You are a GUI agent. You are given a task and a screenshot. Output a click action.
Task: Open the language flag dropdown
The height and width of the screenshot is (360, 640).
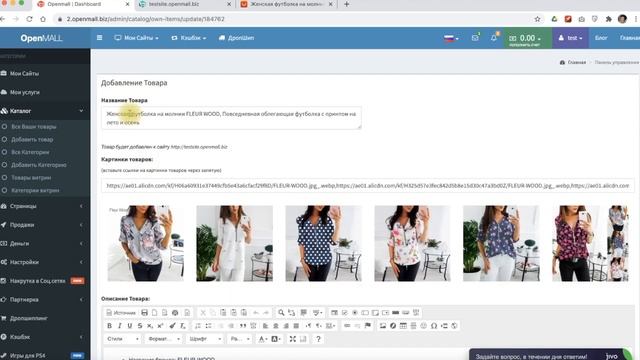pos(451,38)
